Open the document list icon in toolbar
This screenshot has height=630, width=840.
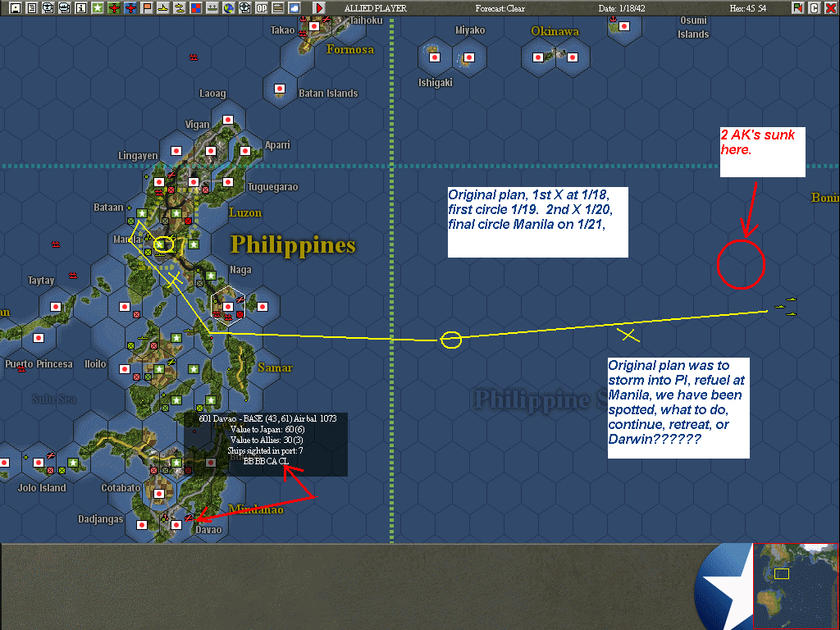[32, 7]
